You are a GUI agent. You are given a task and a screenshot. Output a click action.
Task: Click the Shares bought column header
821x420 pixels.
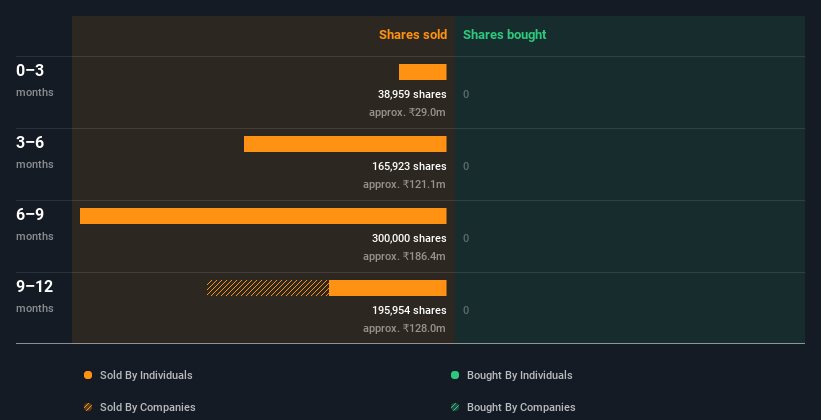505,35
